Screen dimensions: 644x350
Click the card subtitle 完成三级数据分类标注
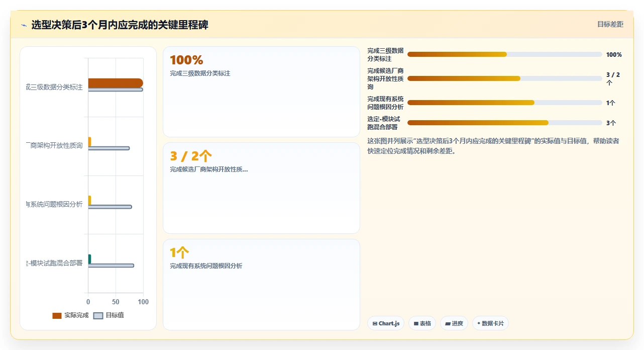pos(200,73)
